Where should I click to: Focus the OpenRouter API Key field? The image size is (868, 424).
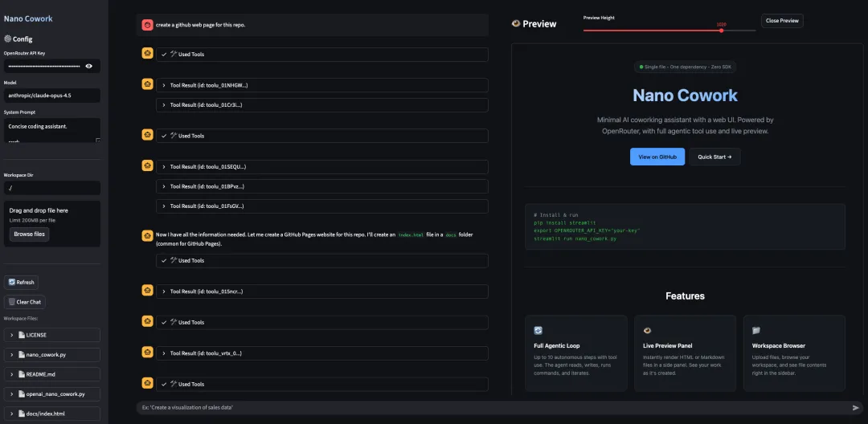[44, 66]
